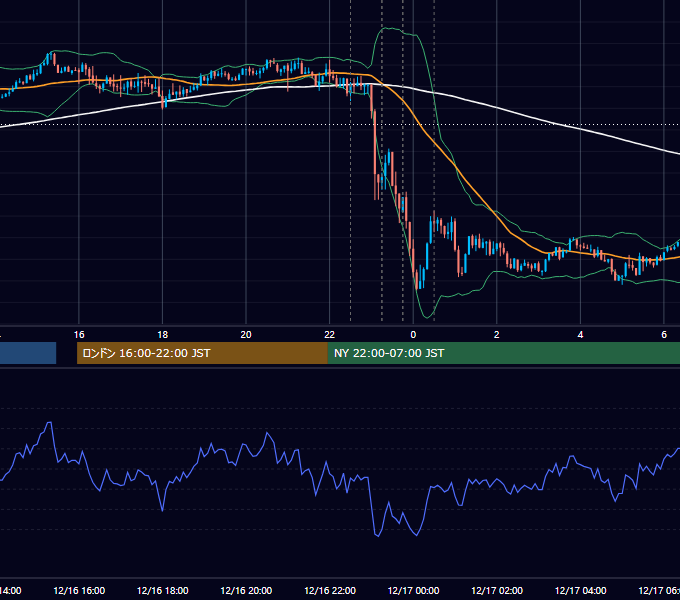Click the '12/16 22:00' oscillator time label
Screen dimensions: 680x600
point(330,590)
